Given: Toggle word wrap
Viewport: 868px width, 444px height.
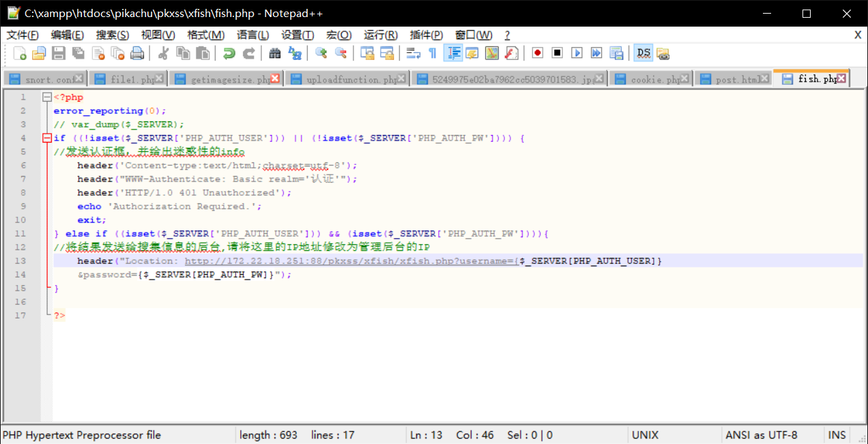Looking at the screenshot, I should click(413, 53).
